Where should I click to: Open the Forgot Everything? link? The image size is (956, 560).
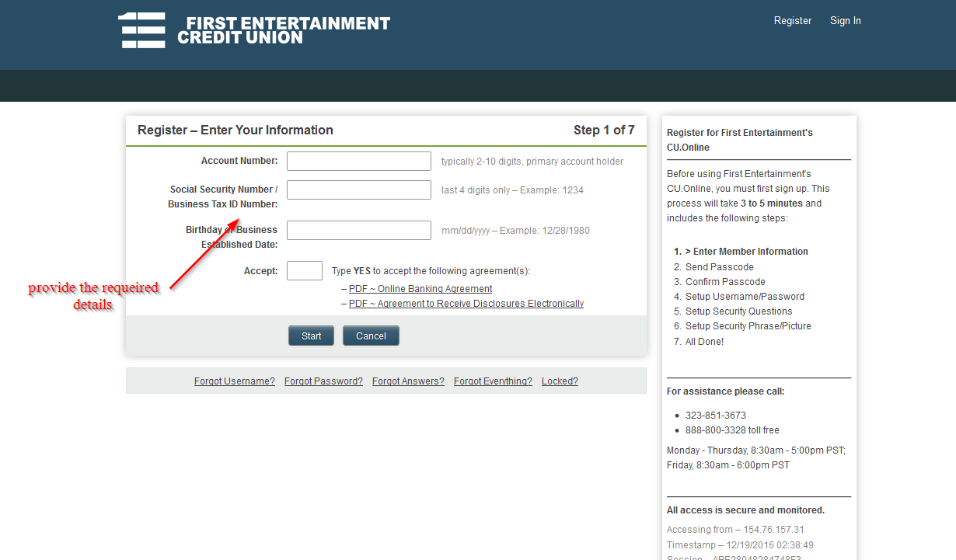(493, 381)
